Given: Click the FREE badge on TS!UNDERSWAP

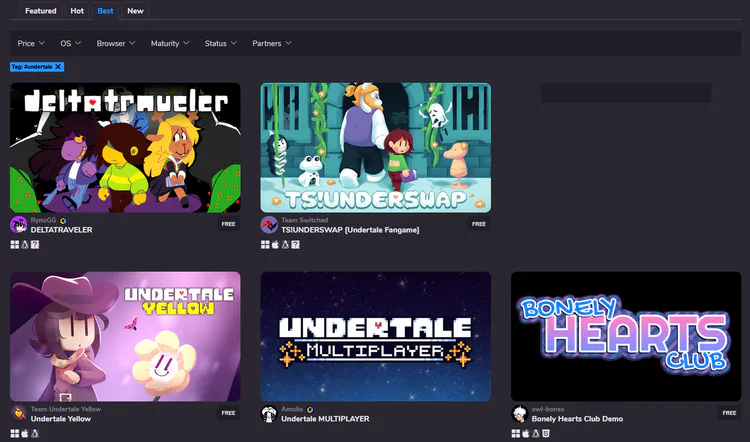Looking at the screenshot, I should tap(479, 224).
